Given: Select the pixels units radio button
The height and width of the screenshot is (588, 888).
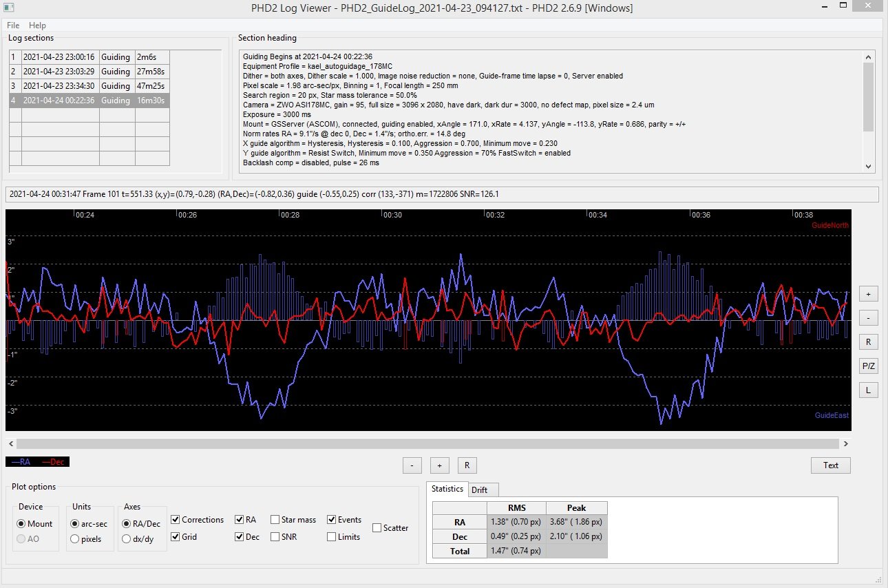Looking at the screenshot, I should coord(76,539).
